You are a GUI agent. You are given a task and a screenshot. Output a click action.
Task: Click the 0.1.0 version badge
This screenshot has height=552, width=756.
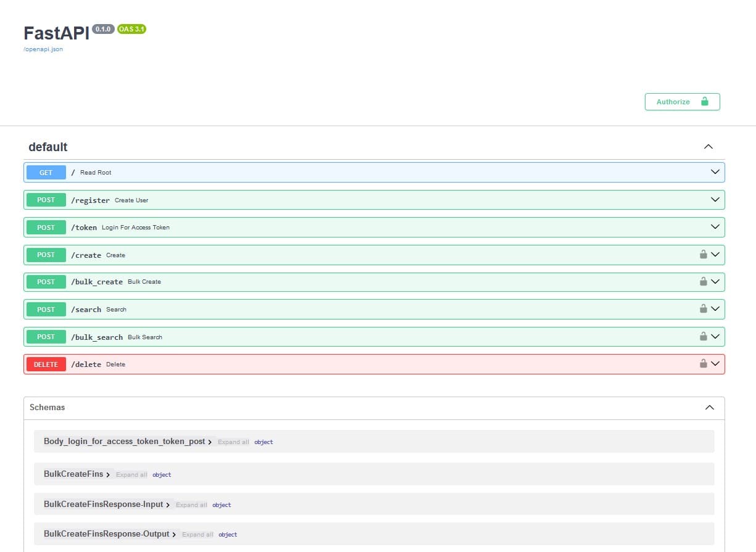tap(103, 29)
